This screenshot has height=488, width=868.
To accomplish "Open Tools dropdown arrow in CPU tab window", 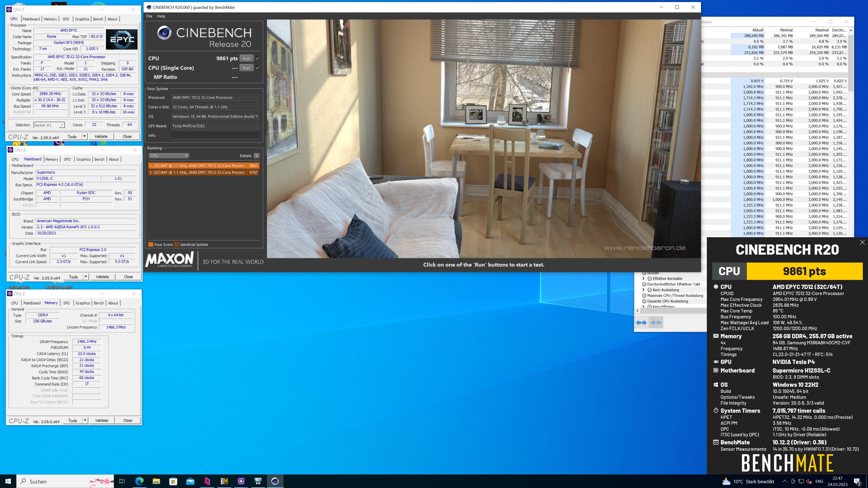I will point(84,136).
